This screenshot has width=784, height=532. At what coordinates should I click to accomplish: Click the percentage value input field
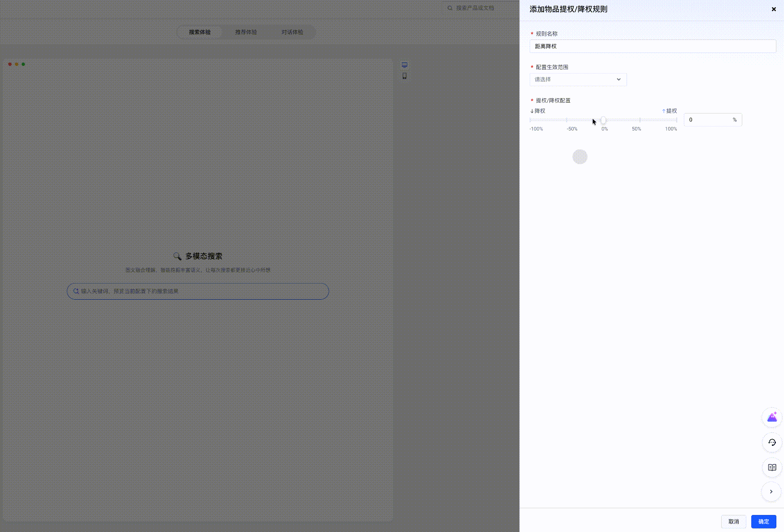pyautogui.click(x=713, y=120)
